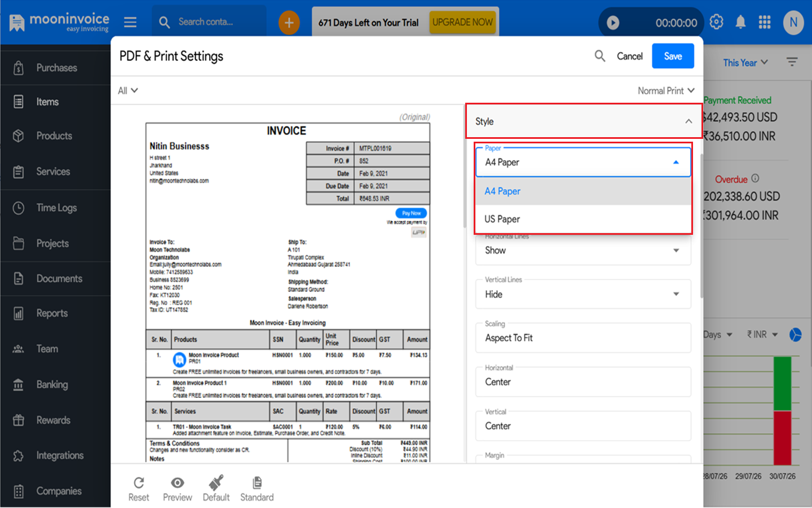Click the blue pie chart icon

(796, 335)
